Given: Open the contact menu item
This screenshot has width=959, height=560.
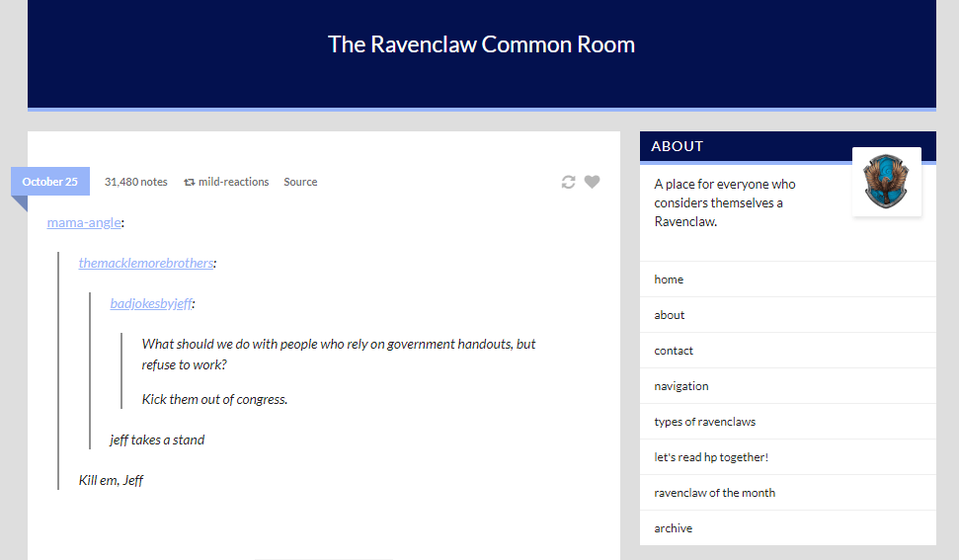Looking at the screenshot, I should click(x=788, y=351).
